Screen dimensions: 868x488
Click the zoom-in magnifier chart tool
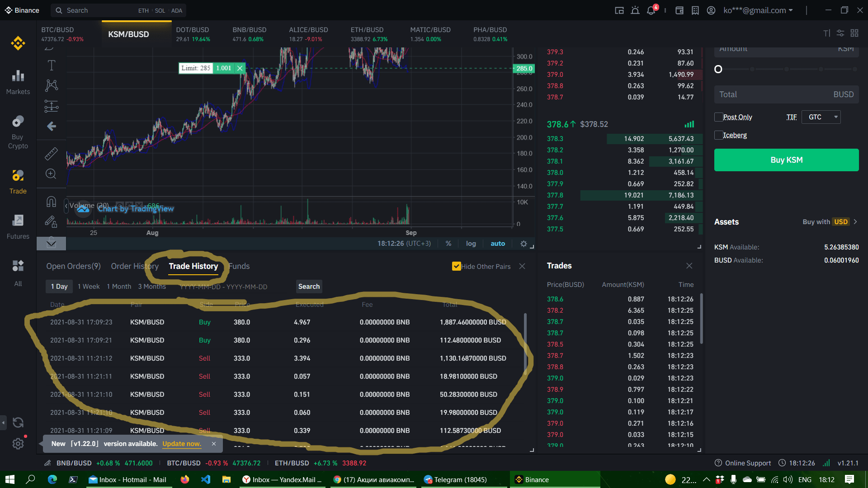point(51,174)
